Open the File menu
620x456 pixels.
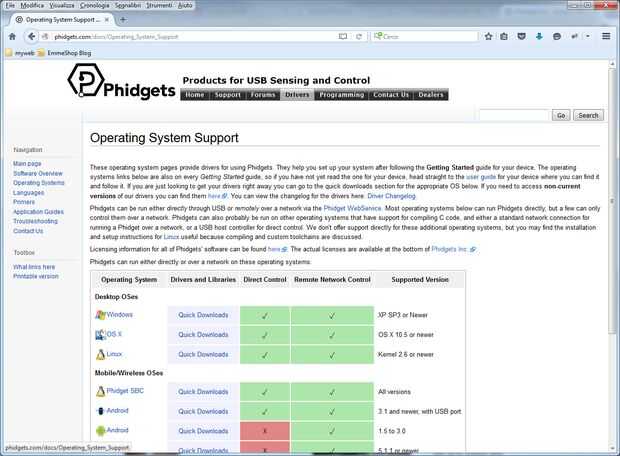tap(10, 5)
